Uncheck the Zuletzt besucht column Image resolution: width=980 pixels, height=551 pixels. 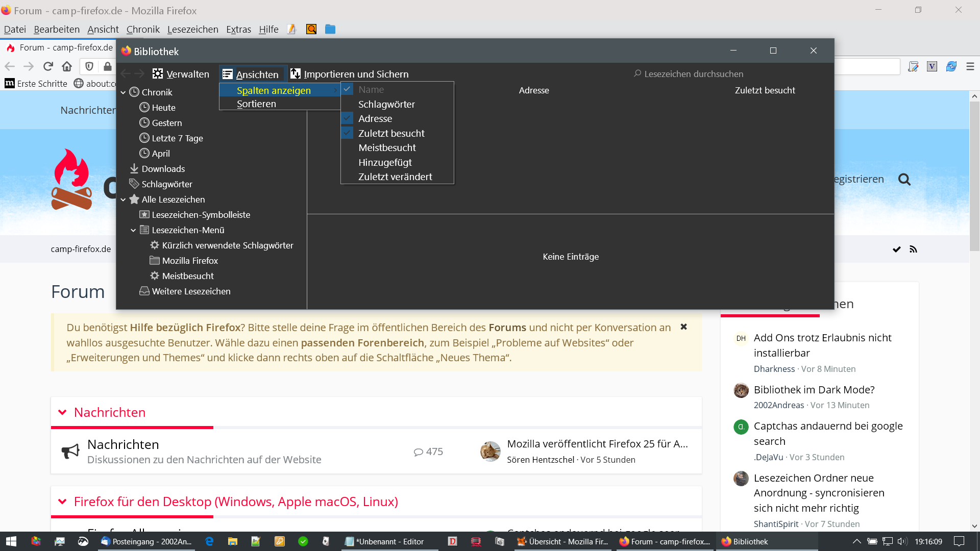click(x=391, y=133)
